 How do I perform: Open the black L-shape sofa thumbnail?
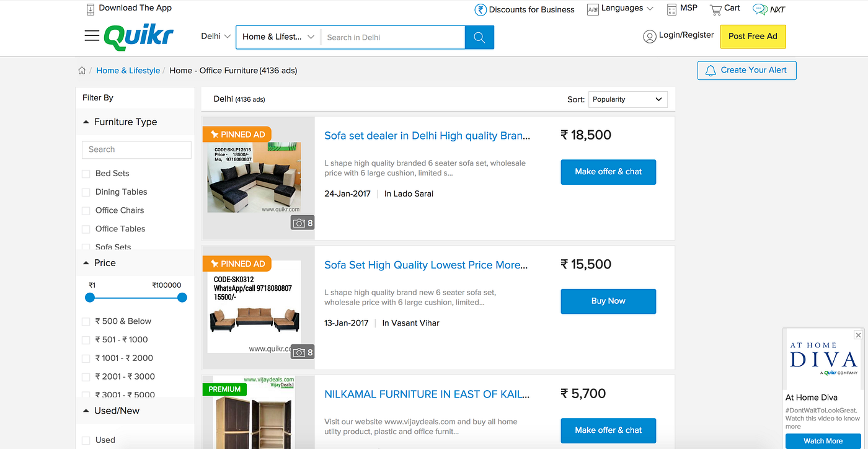(254, 177)
